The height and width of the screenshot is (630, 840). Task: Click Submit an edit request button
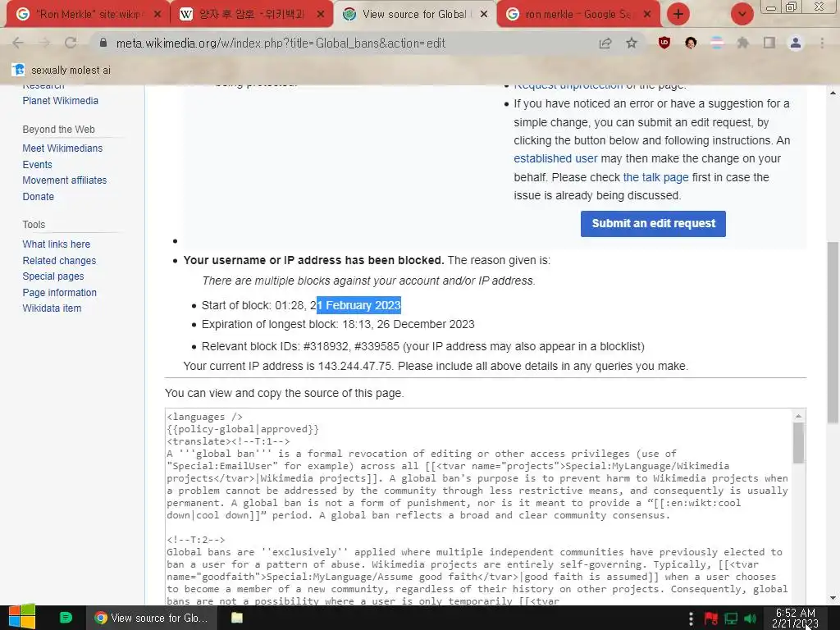tap(653, 223)
